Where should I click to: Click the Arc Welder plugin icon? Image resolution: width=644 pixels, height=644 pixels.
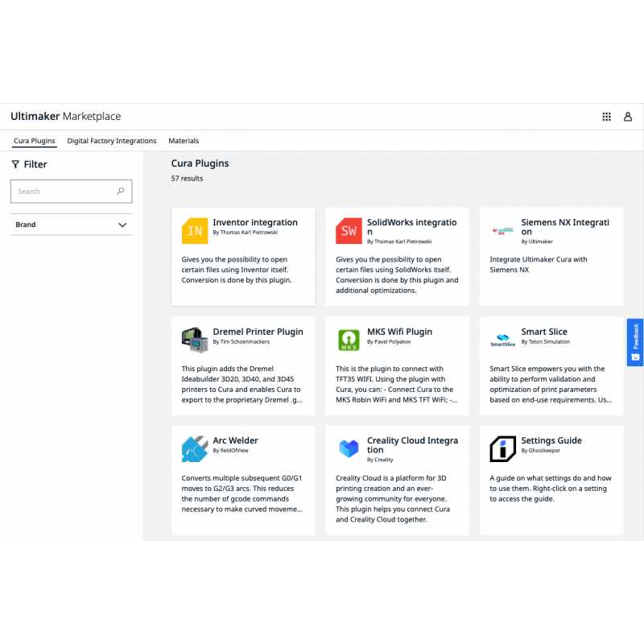[x=195, y=448]
